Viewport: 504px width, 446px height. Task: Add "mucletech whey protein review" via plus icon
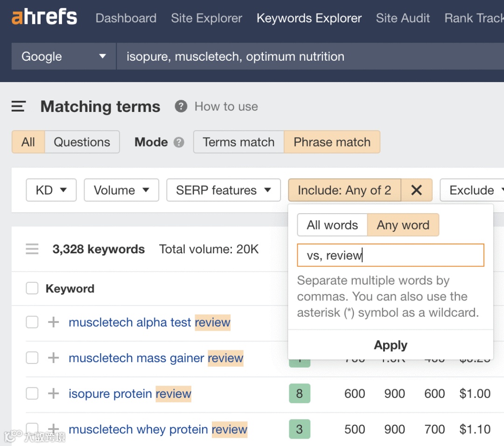tap(53, 429)
